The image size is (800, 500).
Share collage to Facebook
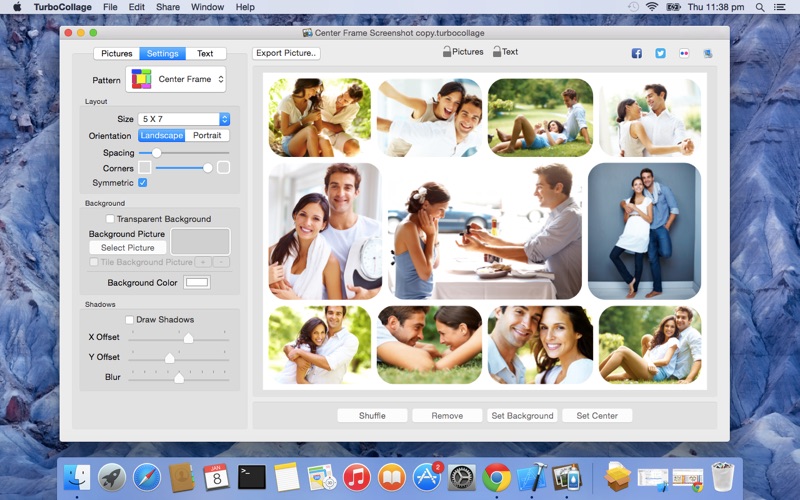click(x=636, y=53)
